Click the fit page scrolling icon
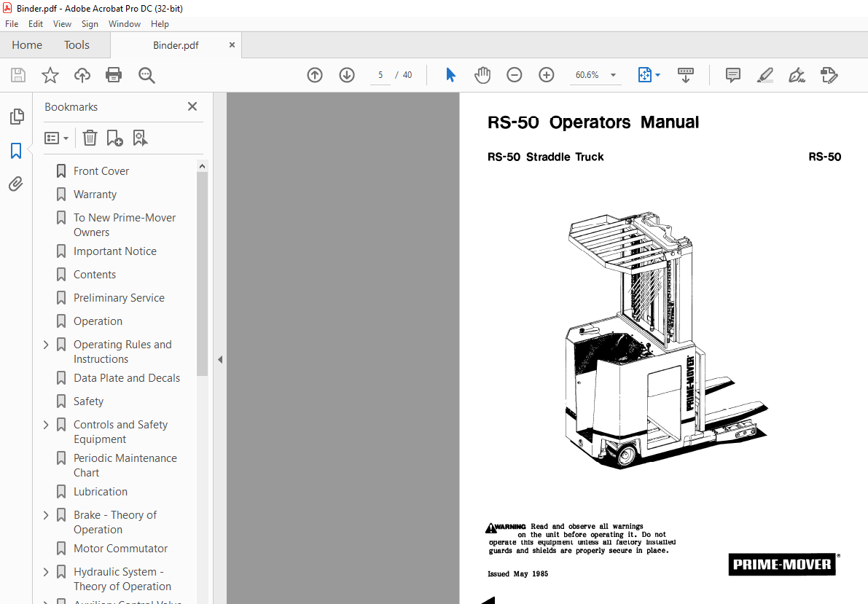 click(x=645, y=75)
